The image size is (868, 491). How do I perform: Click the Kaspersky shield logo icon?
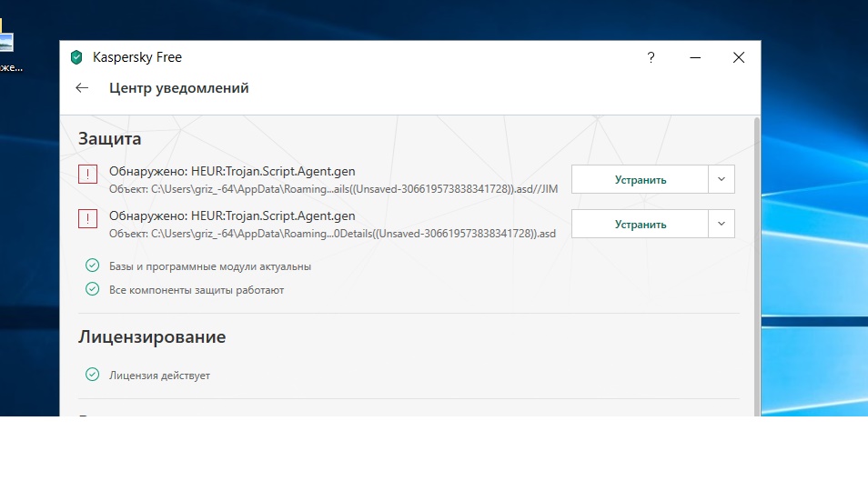76,57
